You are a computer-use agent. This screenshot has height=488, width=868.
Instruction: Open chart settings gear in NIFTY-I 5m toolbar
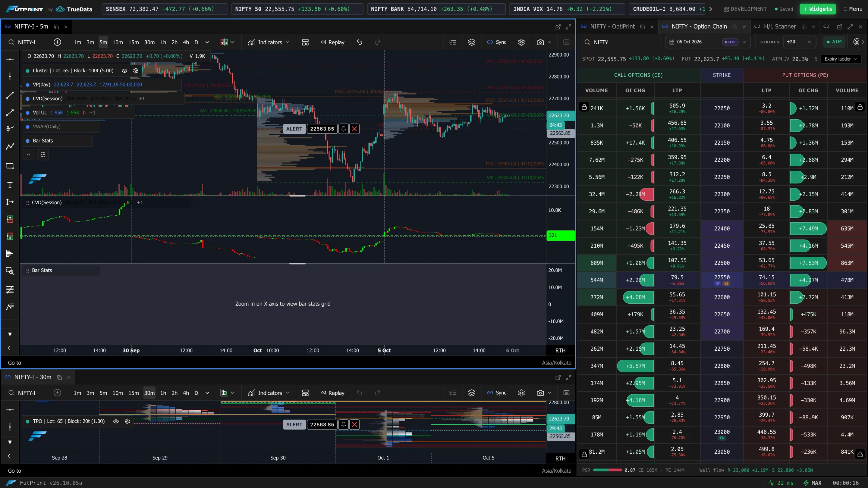pyautogui.click(x=521, y=42)
